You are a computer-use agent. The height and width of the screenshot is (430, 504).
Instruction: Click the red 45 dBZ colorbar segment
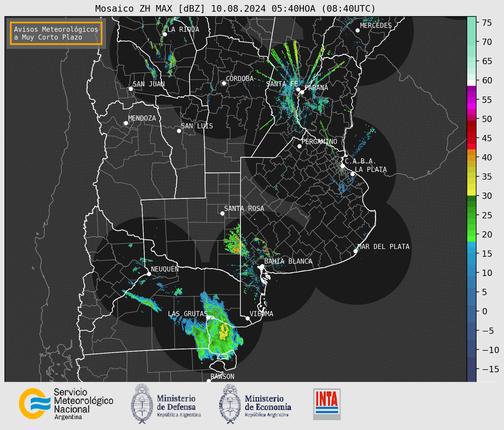(x=471, y=138)
